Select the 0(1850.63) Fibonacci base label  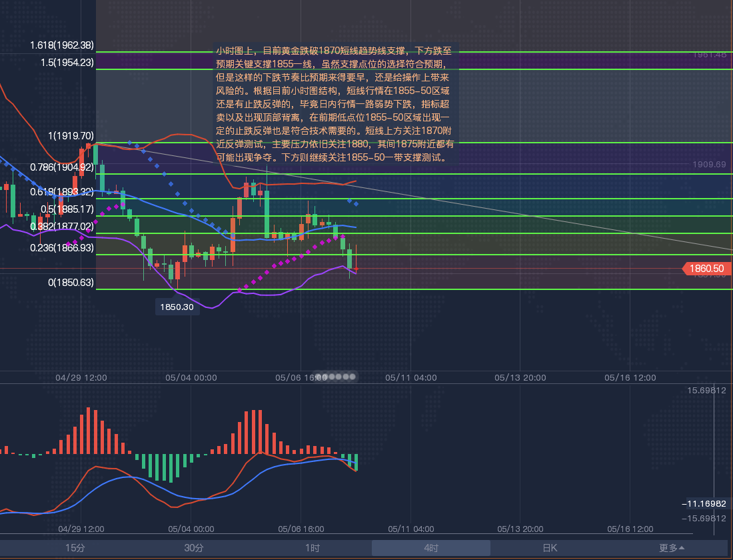coord(70,283)
